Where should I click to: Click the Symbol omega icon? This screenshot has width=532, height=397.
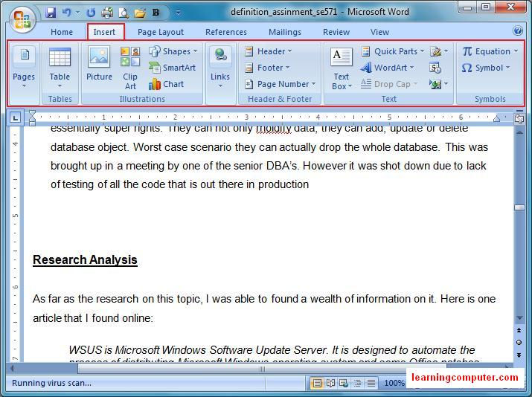pos(467,68)
